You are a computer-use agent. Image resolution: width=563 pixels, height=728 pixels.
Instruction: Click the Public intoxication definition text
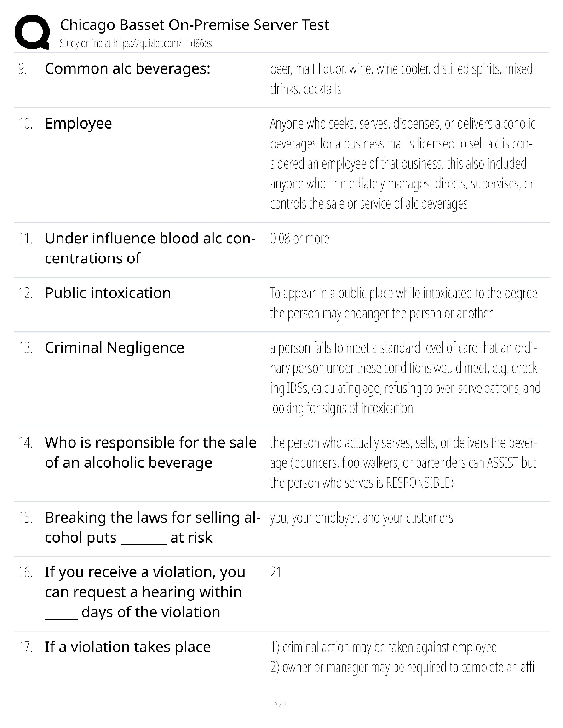pyautogui.click(x=403, y=303)
